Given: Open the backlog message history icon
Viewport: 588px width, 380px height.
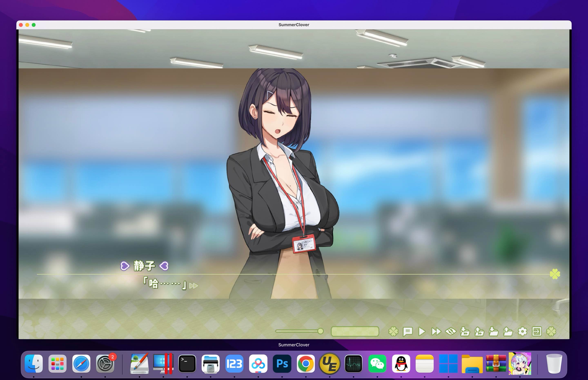Looking at the screenshot, I should click(x=408, y=331).
